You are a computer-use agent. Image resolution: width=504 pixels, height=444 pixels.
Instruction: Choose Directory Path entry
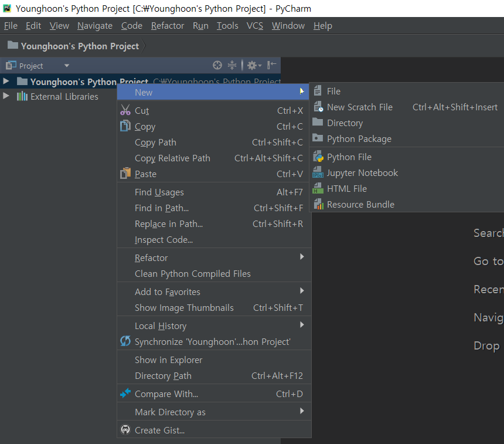pyautogui.click(x=214, y=375)
